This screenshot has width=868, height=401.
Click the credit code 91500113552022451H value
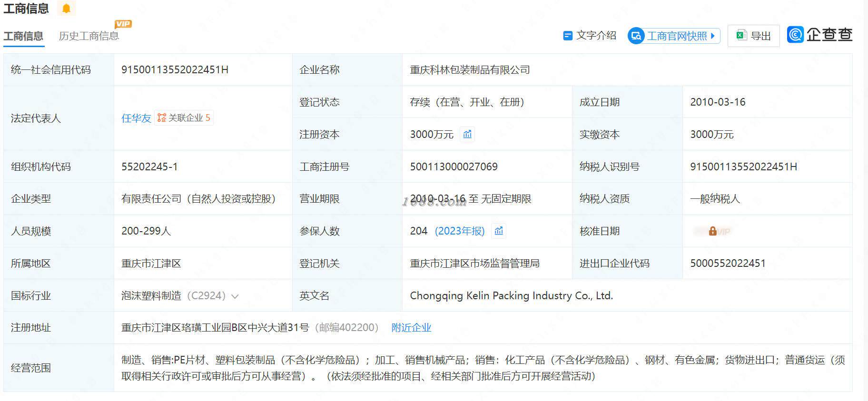pos(175,70)
